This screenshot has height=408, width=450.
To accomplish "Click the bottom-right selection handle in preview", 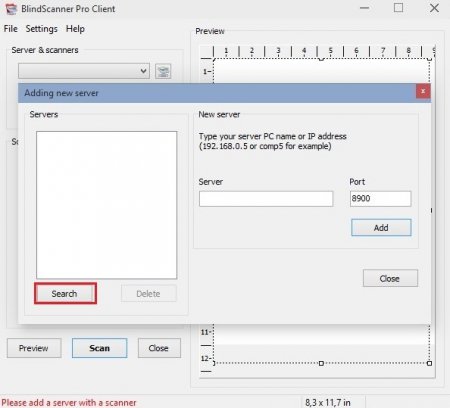I will pyautogui.click(x=429, y=363).
